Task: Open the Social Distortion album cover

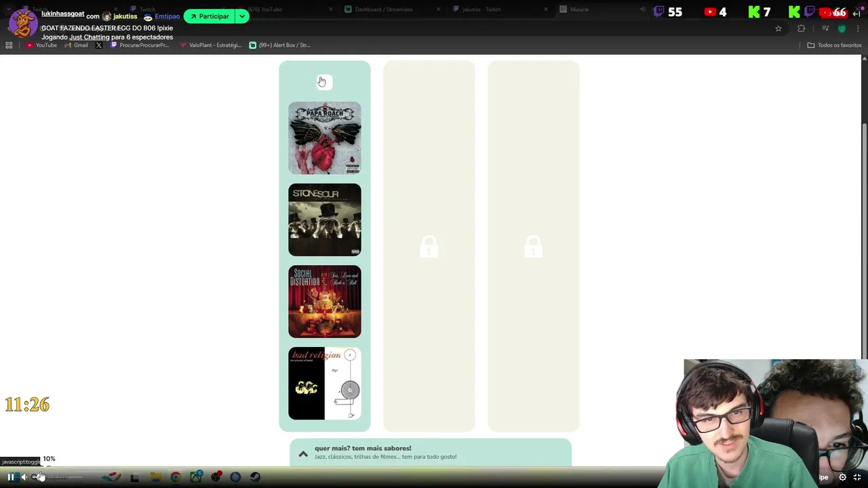Action: [x=325, y=302]
